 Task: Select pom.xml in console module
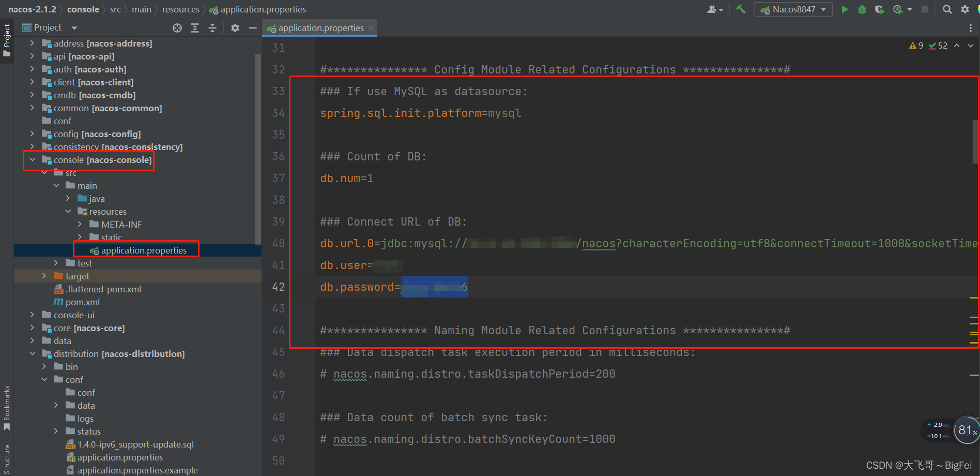(x=76, y=302)
